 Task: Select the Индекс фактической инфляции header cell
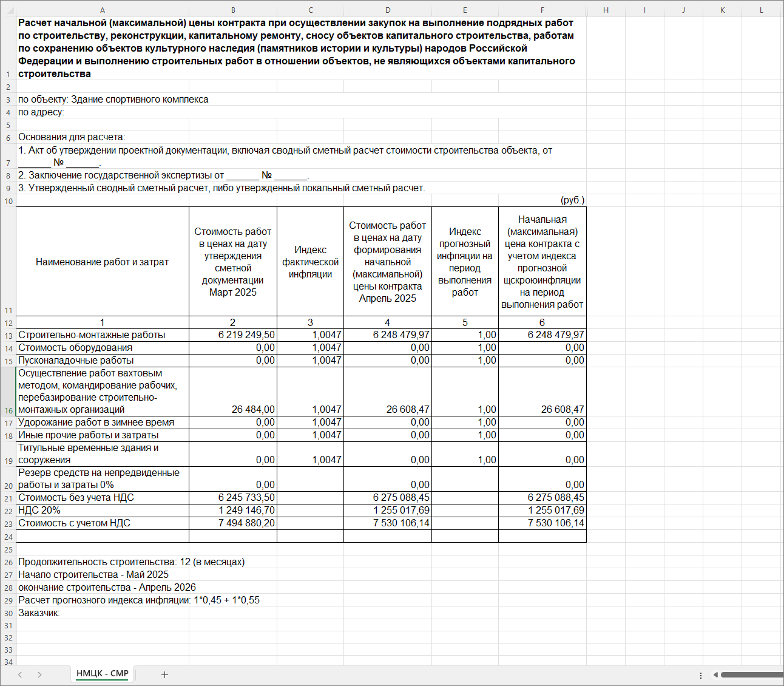click(x=310, y=262)
